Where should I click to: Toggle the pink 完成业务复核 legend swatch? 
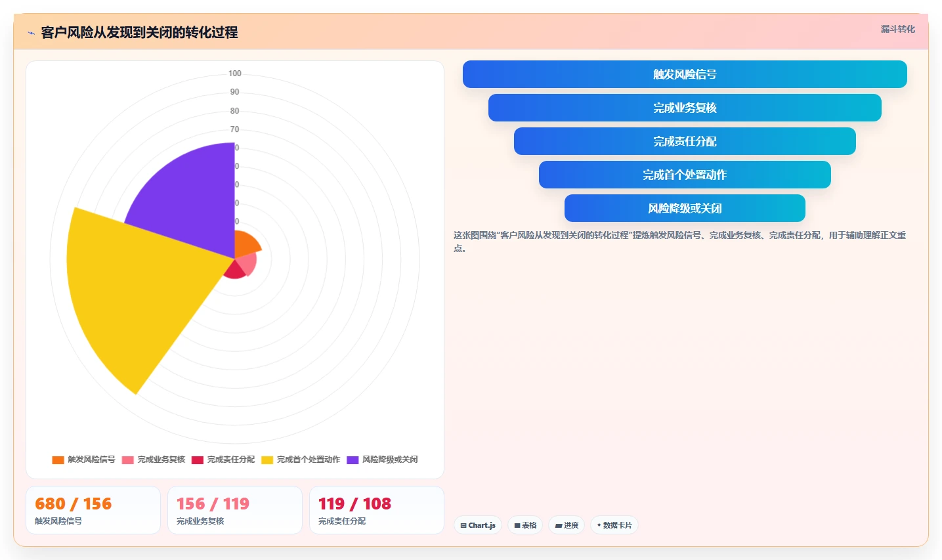tap(127, 460)
